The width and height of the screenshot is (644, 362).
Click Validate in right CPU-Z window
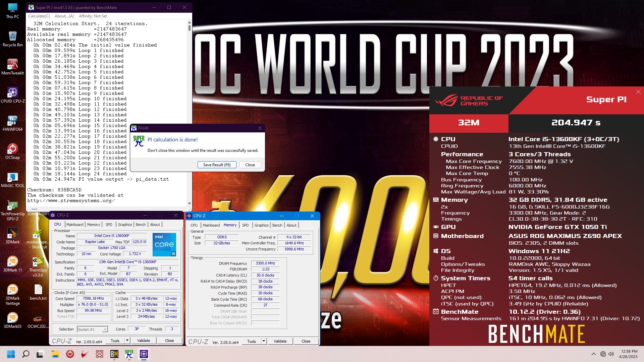point(280,341)
